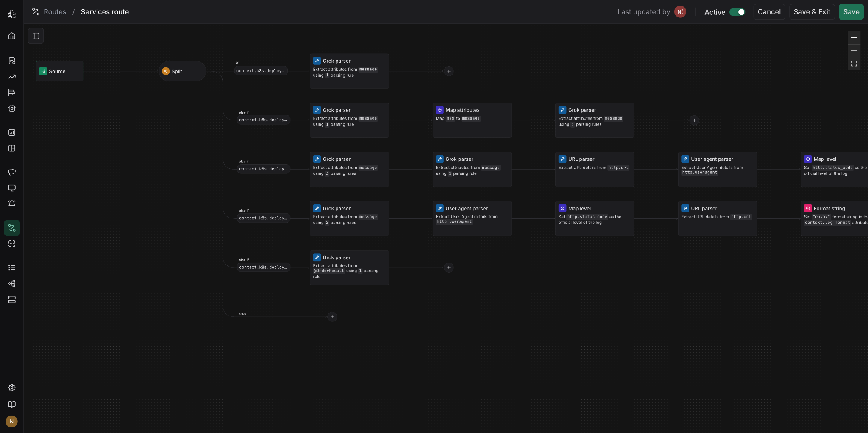The width and height of the screenshot is (868, 433).
Task: Open Home in the sidebar
Action: [x=12, y=36]
